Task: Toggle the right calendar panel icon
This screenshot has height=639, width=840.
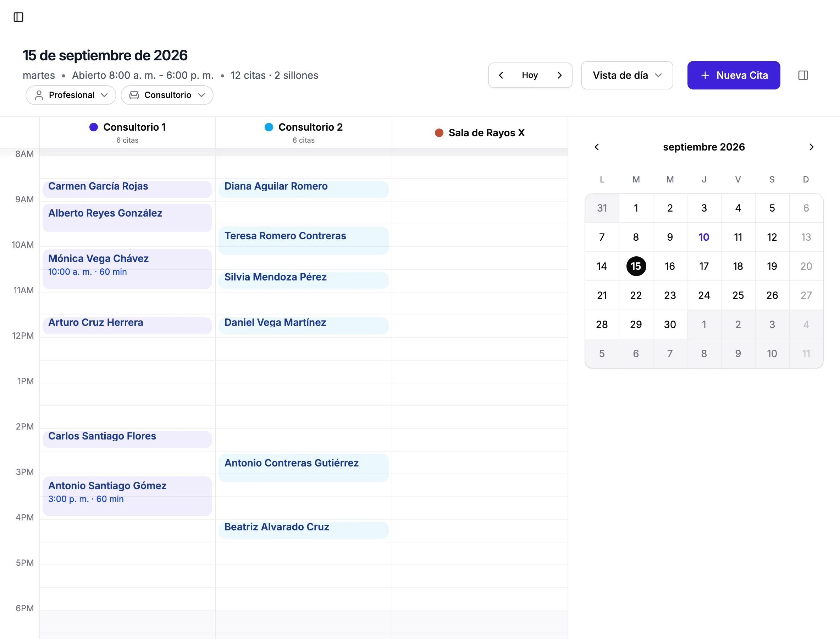Action: click(x=803, y=75)
